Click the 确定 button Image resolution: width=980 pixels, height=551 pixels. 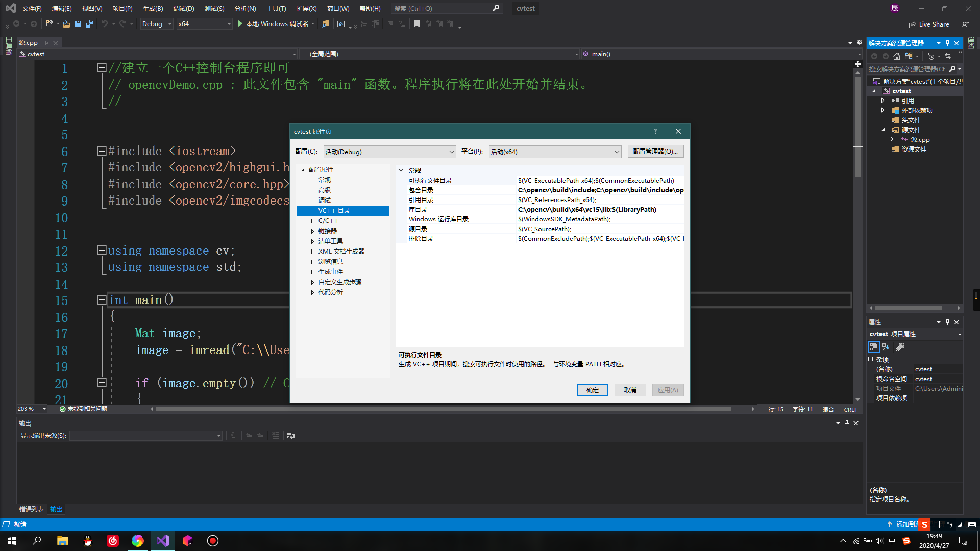tap(592, 390)
